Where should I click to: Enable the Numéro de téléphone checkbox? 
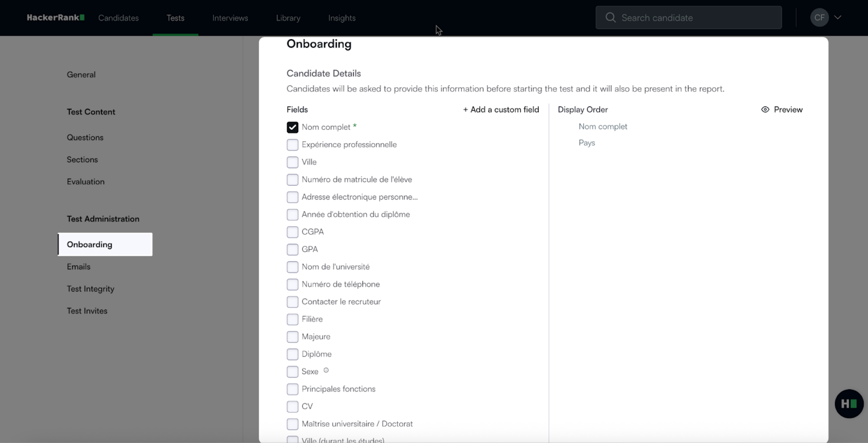tap(292, 284)
